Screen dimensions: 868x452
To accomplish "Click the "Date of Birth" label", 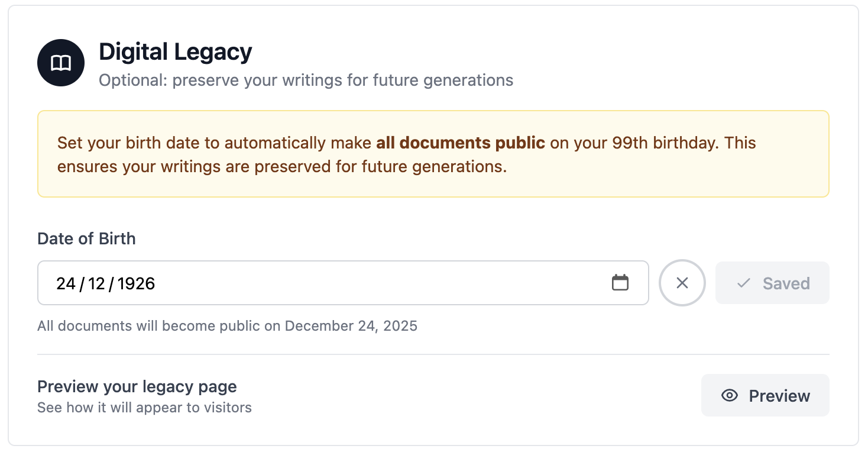I will pos(86,238).
